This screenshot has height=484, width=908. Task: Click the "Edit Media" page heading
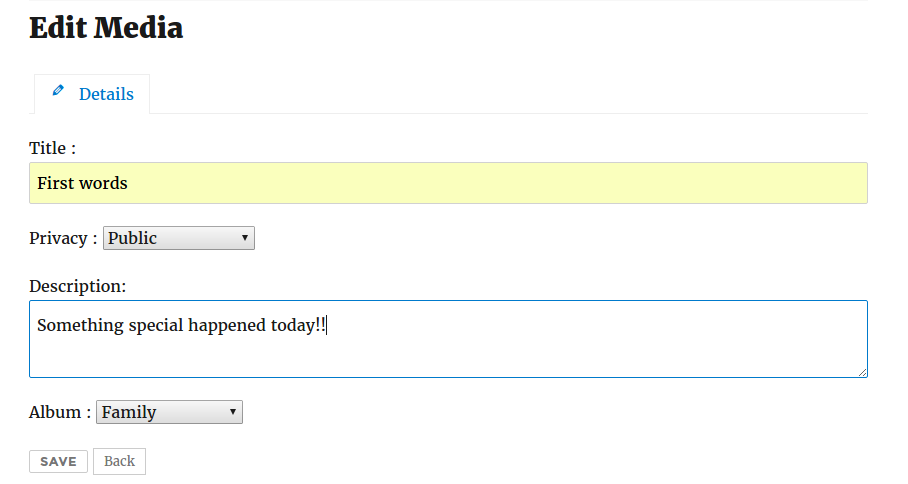pyautogui.click(x=106, y=28)
